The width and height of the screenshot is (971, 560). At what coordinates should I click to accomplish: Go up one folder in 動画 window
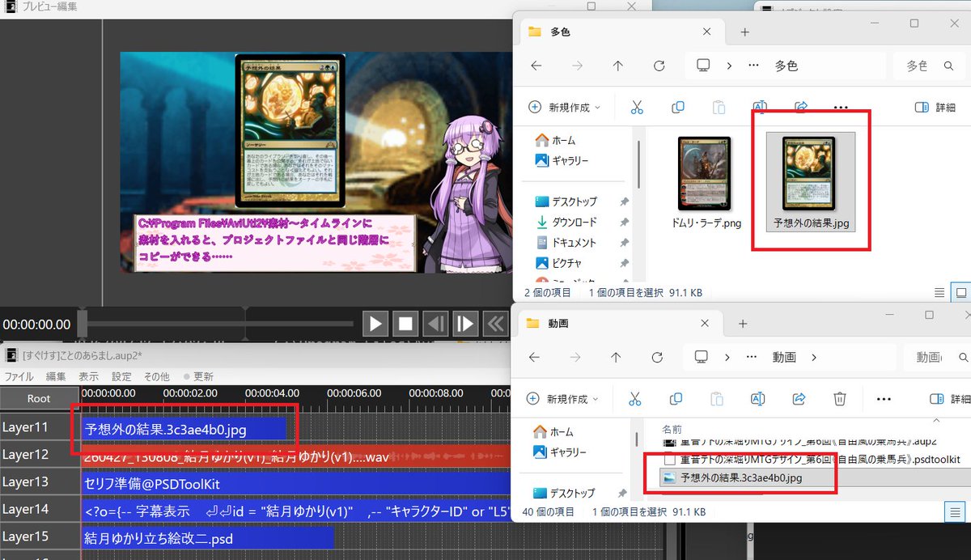[x=616, y=357]
